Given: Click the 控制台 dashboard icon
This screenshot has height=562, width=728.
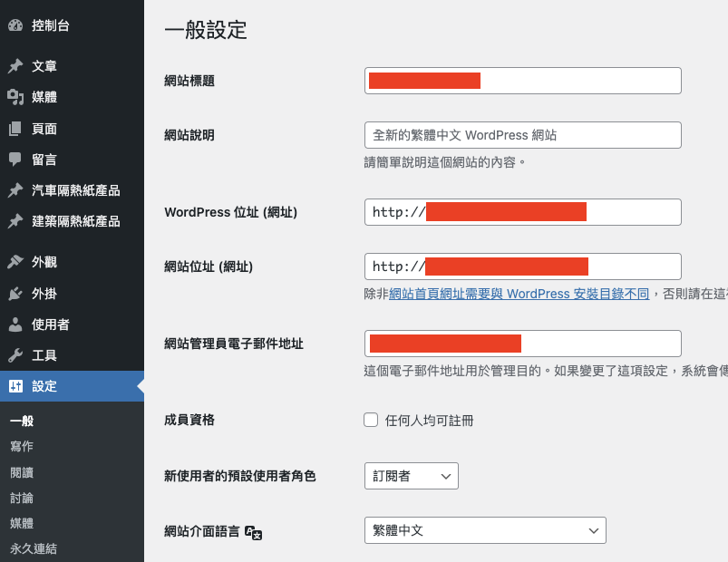Looking at the screenshot, I should click(15, 25).
